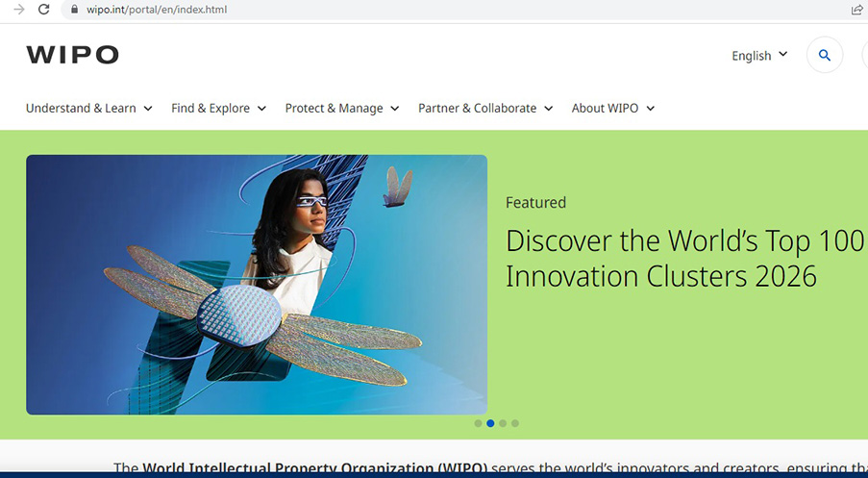The image size is (868, 478).
Task: Expand the Protect & Manage chevron
Action: 395,109
